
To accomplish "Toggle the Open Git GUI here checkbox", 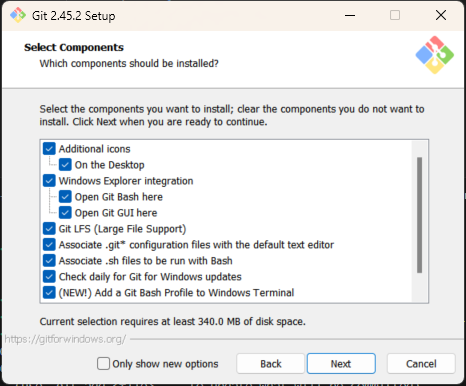I will point(65,213).
